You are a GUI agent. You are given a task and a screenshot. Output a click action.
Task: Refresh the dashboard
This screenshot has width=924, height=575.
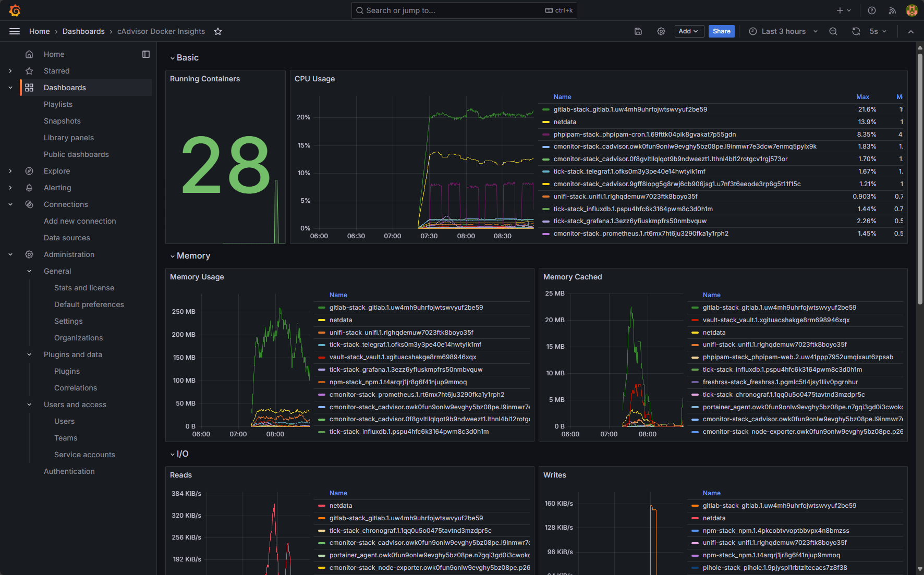856,31
